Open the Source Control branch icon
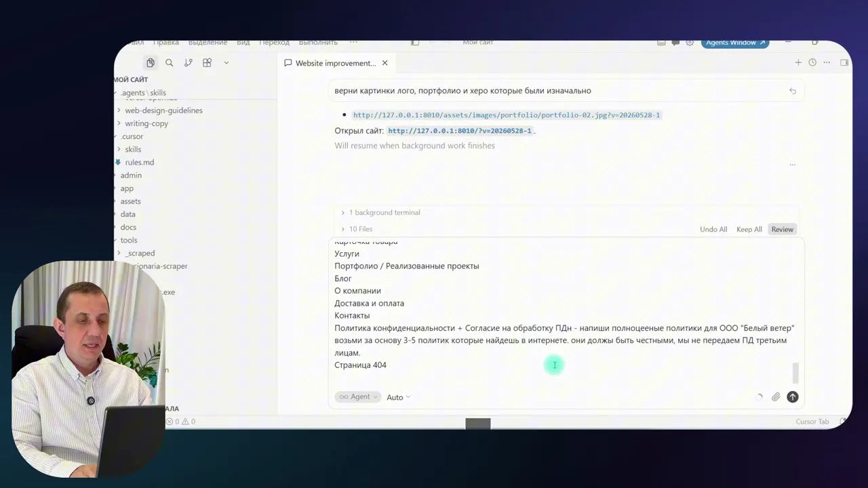This screenshot has width=868, height=488. pyautogui.click(x=189, y=63)
